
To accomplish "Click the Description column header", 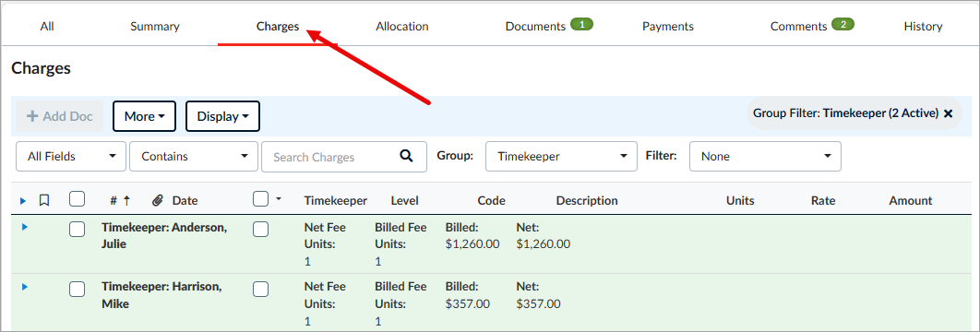I will 587,200.
